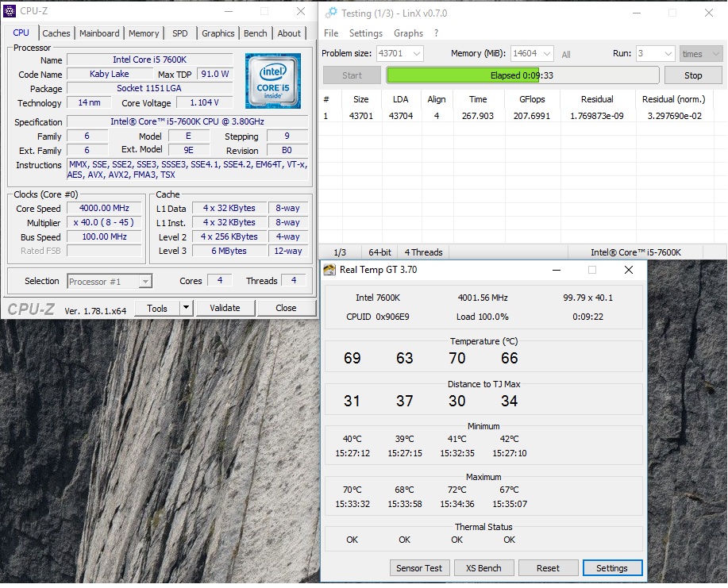Screen dimensions: 728x588
Task: Open the File menu in LinX
Action: coord(331,33)
